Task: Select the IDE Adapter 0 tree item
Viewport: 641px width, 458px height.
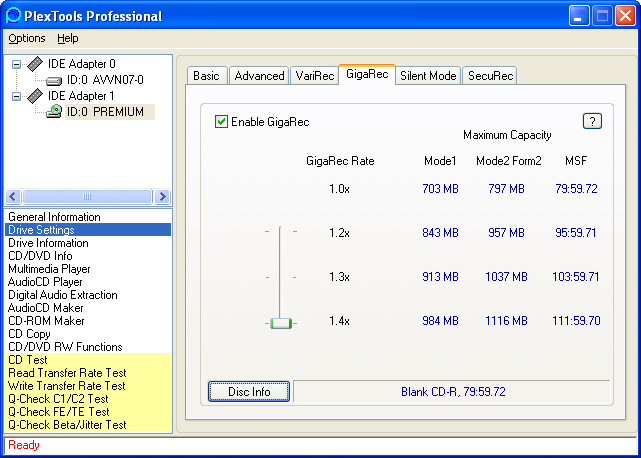Action: pyautogui.click(x=82, y=64)
